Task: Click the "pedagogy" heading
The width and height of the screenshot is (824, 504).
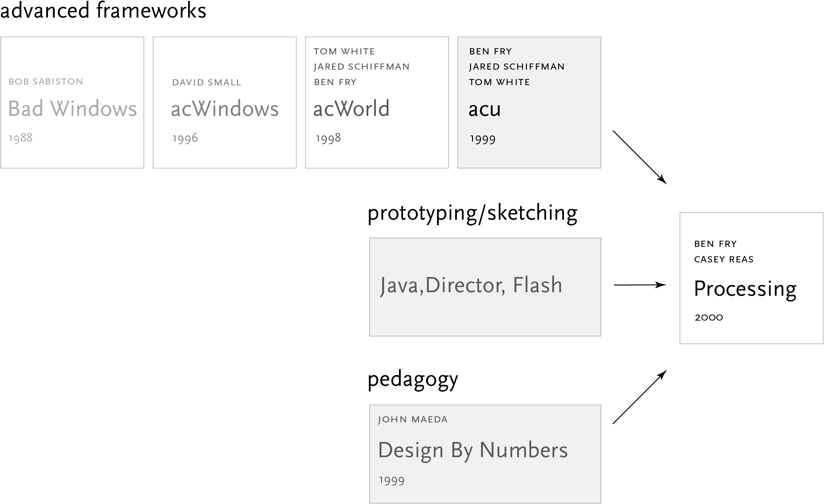Action: (413, 380)
